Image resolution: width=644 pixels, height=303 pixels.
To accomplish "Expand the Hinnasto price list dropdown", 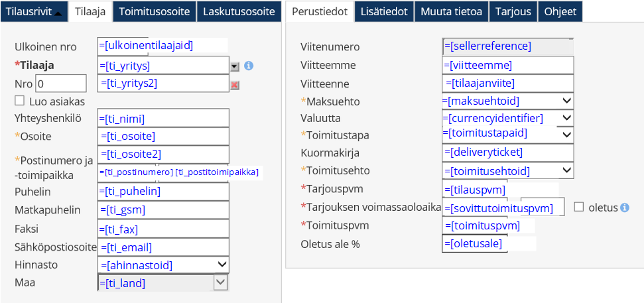I will (x=222, y=265).
